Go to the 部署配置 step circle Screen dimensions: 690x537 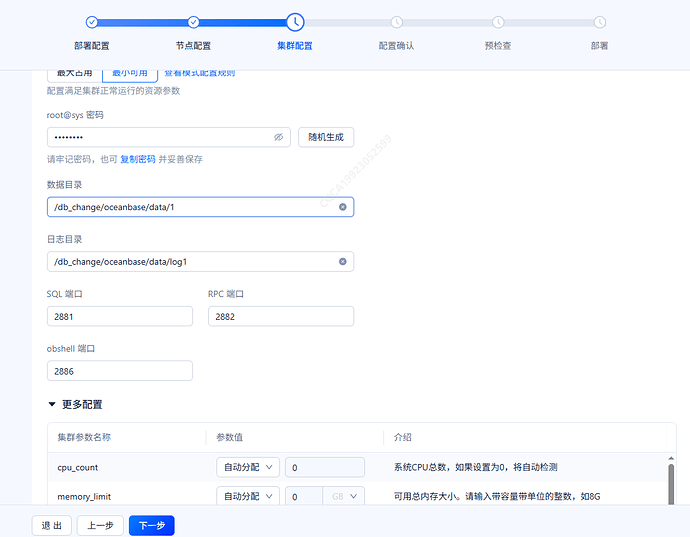[x=92, y=22]
